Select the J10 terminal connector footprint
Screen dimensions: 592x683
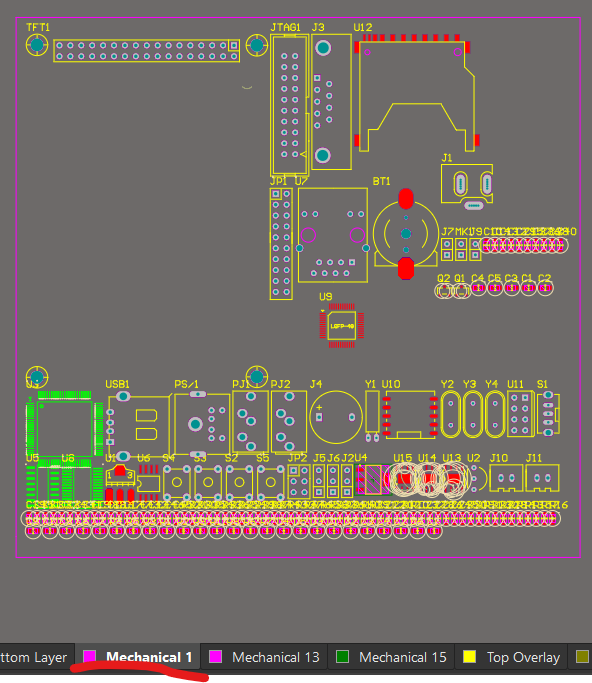pyautogui.click(x=506, y=478)
